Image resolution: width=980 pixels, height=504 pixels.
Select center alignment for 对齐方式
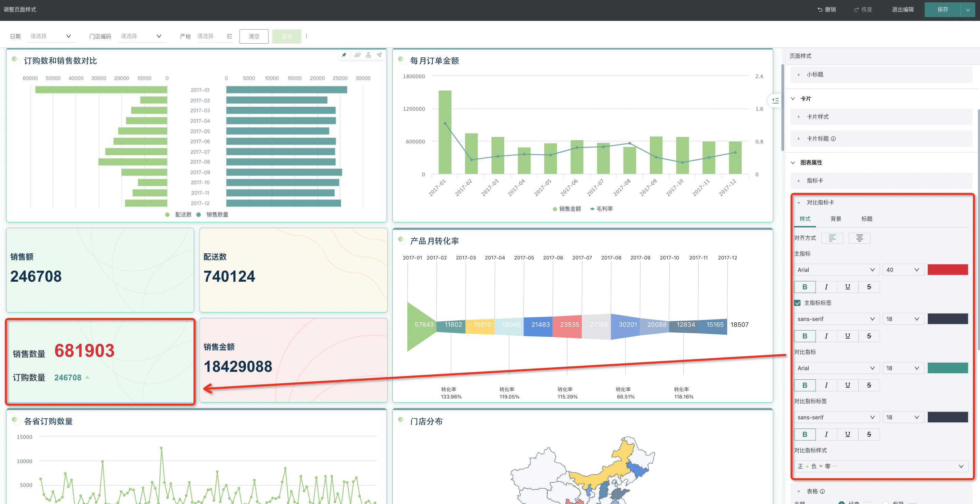(x=860, y=238)
